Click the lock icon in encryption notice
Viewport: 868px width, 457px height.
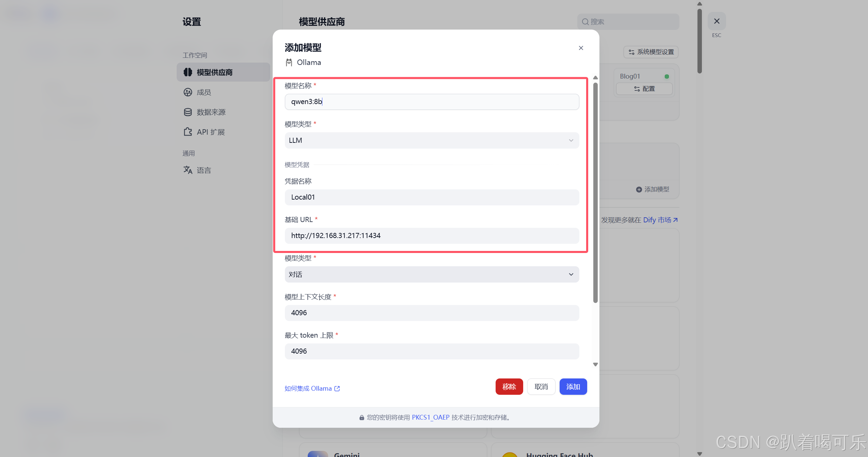[x=361, y=418]
